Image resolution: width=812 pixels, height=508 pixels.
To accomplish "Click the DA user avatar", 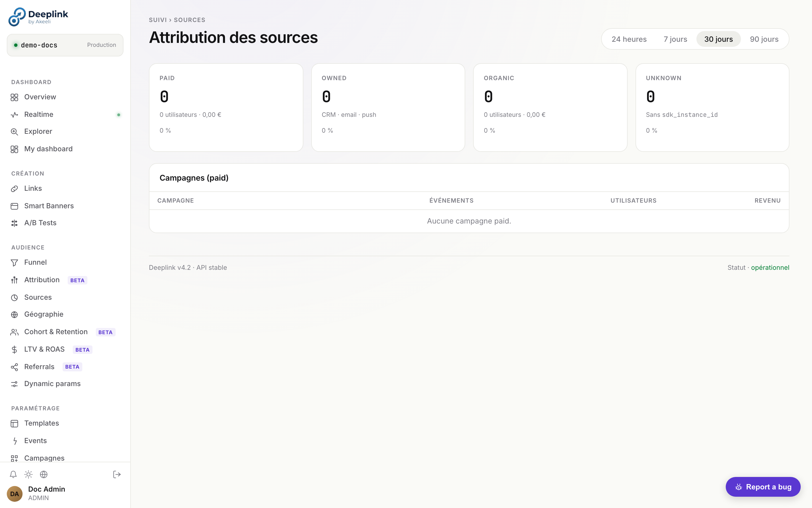I will point(14,494).
